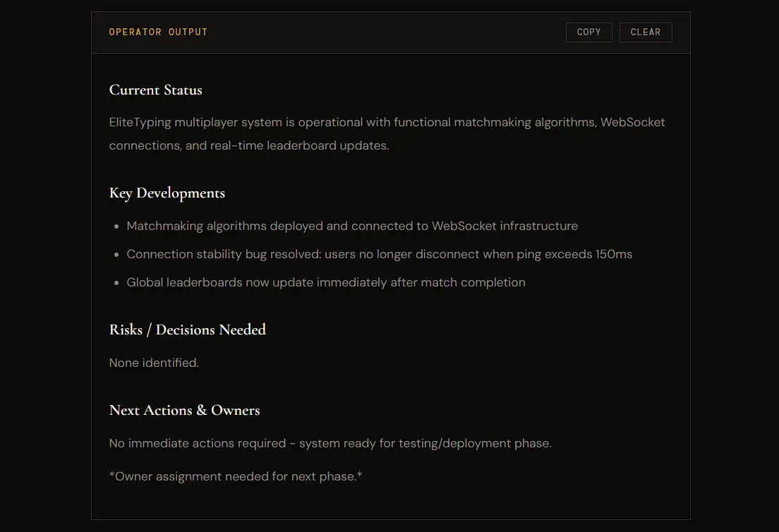Image resolution: width=779 pixels, height=532 pixels.
Task: Click the Global leaderboards update bullet text
Action: pos(325,283)
